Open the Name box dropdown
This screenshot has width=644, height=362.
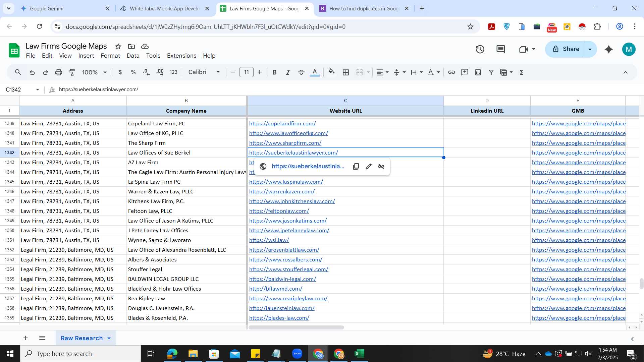click(x=38, y=90)
